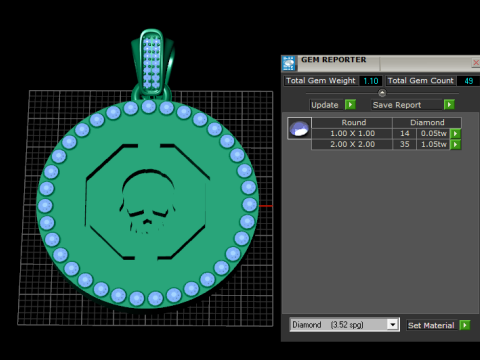This screenshot has width=480, height=360.
Task: Select the round gem thumbnail
Action: pyautogui.click(x=299, y=129)
